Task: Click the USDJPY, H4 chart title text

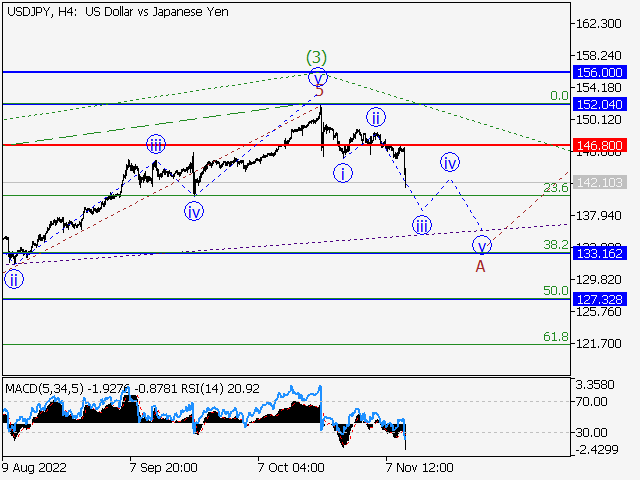Action: pyautogui.click(x=118, y=12)
